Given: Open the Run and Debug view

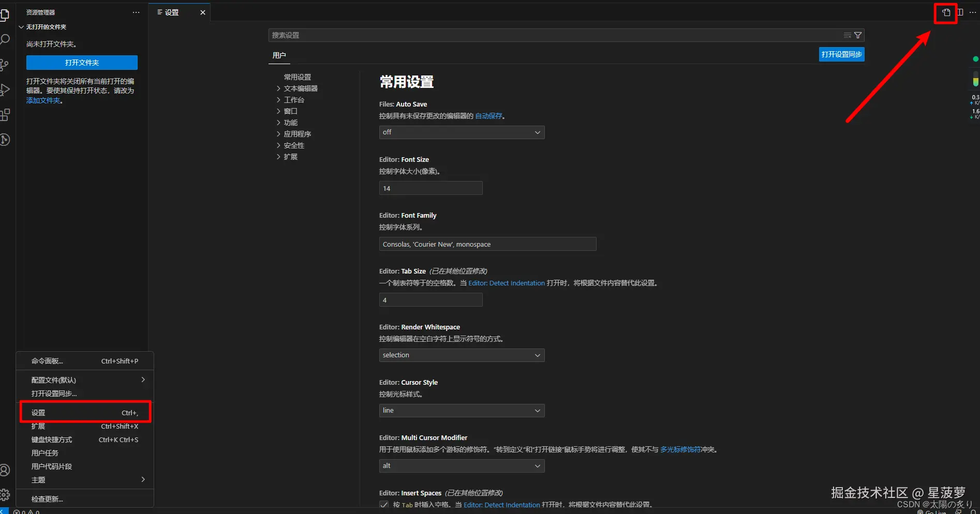Looking at the screenshot, I should 4,89.
